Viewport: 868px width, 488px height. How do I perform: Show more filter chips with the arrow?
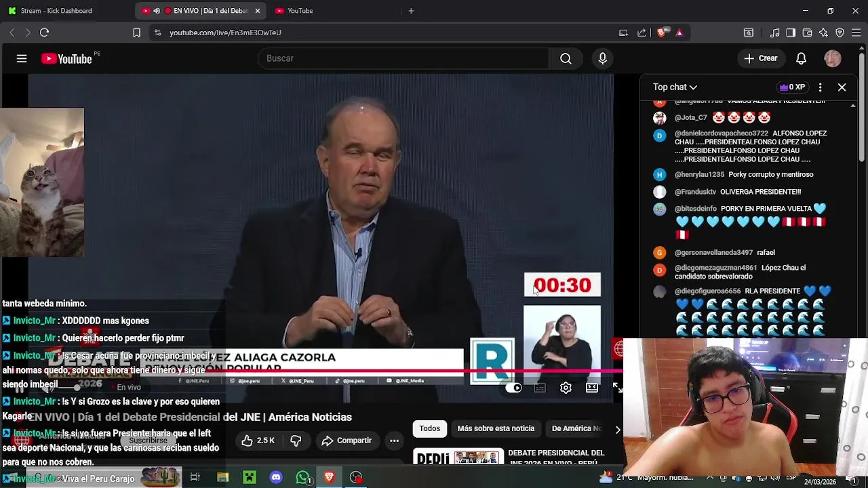pyautogui.click(x=617, y=430)
